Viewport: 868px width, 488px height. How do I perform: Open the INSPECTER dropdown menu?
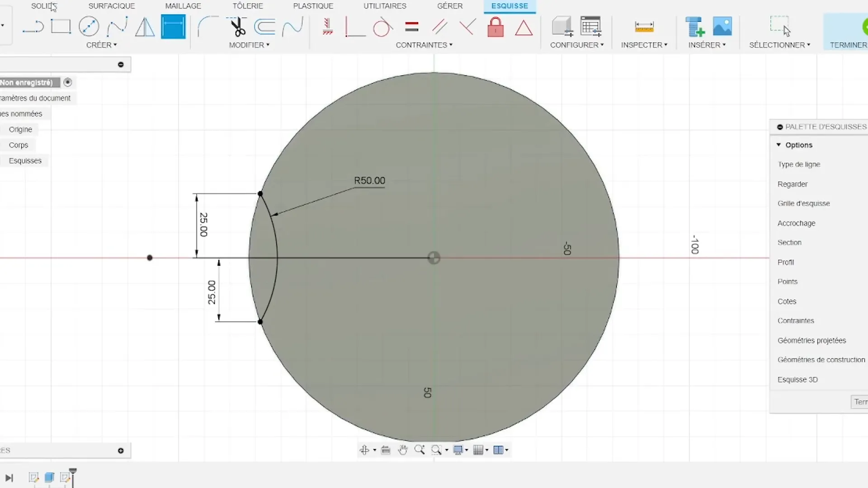[644, 45]
